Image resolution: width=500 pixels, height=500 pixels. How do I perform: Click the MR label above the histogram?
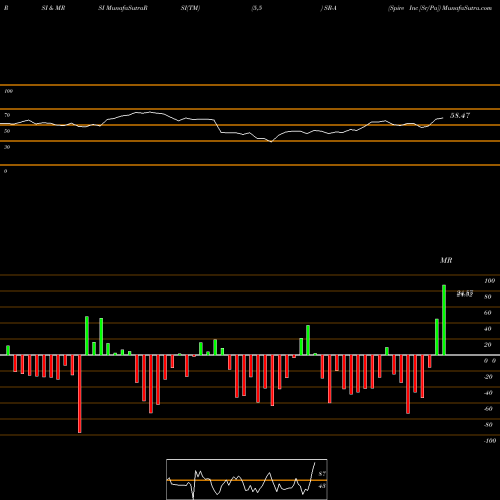click(x=446, y=260)
